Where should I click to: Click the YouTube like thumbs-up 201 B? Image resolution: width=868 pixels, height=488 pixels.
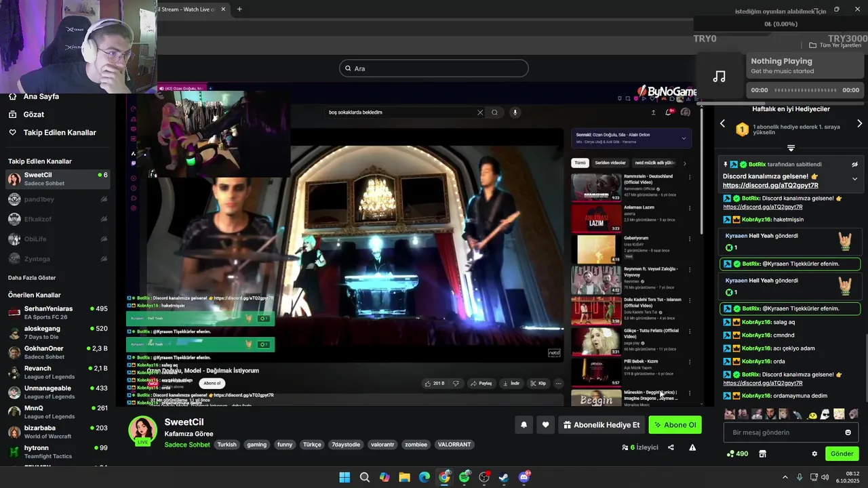pos(434,383)
